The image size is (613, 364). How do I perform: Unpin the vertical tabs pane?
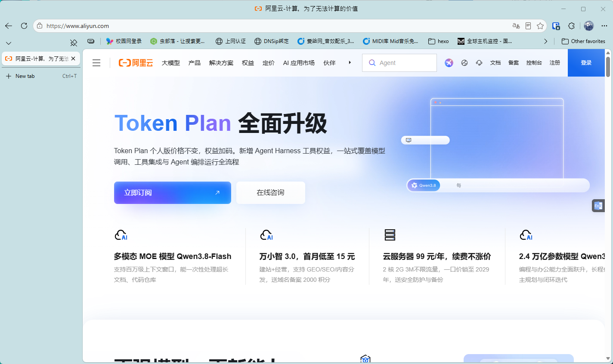[74, 43]
